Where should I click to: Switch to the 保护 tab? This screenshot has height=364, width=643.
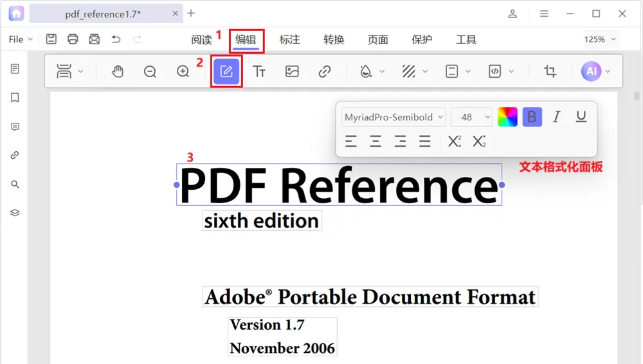[x=422, y=39]
